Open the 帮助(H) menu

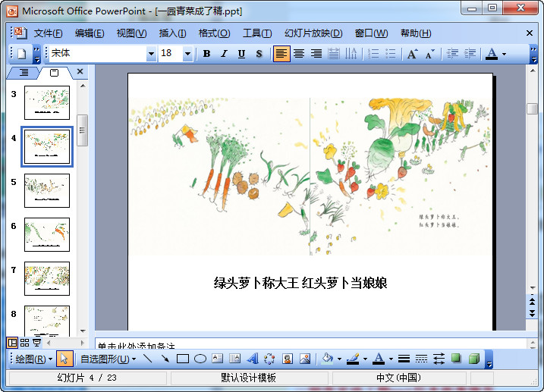(416, 33)
